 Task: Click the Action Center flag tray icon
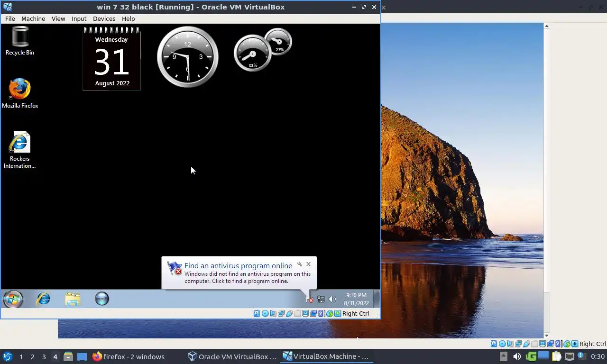pos(309,299)
